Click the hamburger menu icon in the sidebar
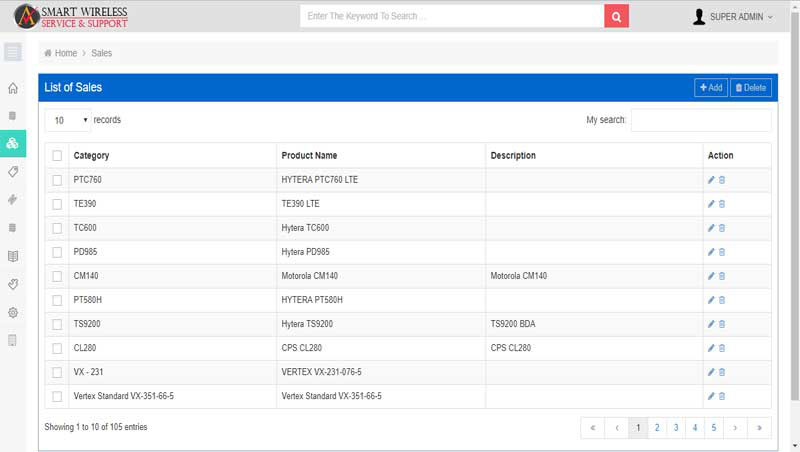The height and width of the screenshot is (452, 800). 13,52
